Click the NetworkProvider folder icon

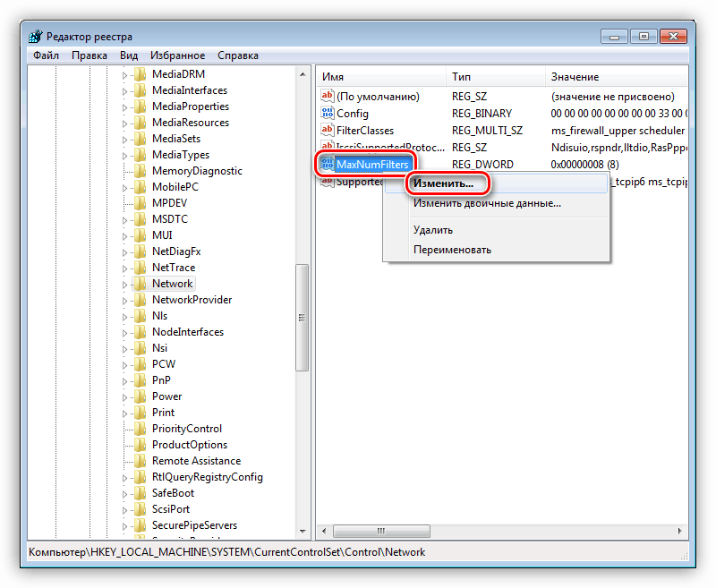point(140,300)
